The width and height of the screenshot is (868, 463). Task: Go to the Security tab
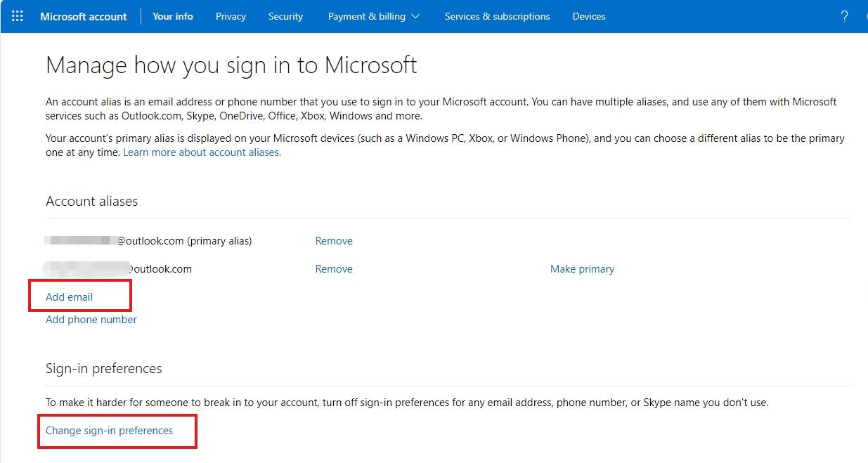(x=285, y=16)
